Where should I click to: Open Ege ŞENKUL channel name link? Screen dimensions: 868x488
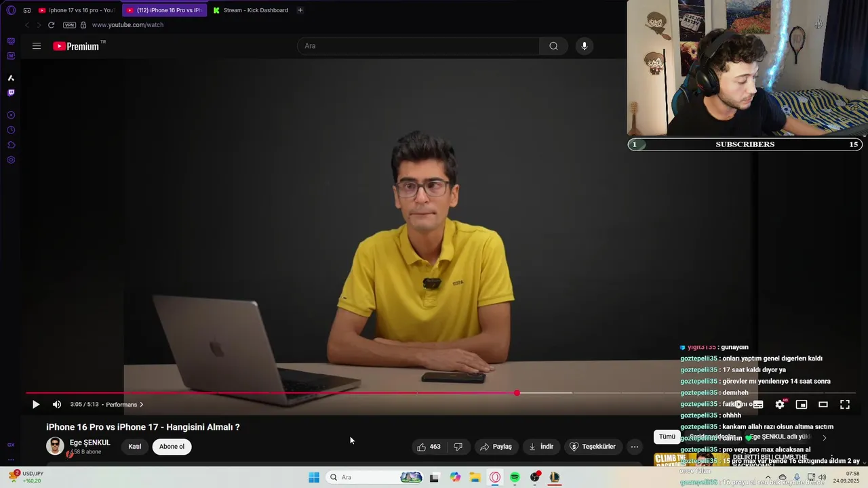pos(90,443)
